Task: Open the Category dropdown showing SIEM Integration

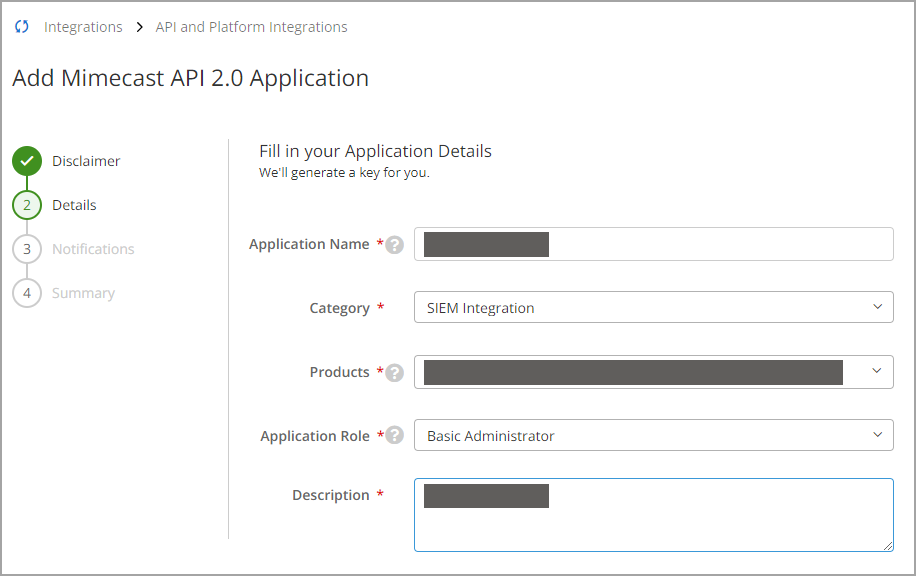Action: click(654, 307)
